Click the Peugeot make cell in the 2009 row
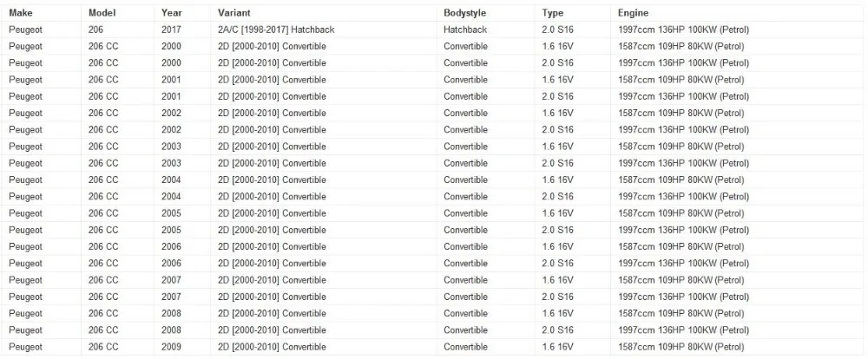Image resolution: width=868 pixels, height=359 pixels. click(x=25, y=348)
